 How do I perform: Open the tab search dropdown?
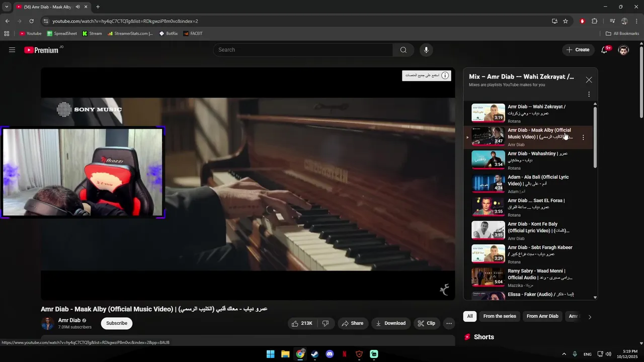[x=7, y=7]
